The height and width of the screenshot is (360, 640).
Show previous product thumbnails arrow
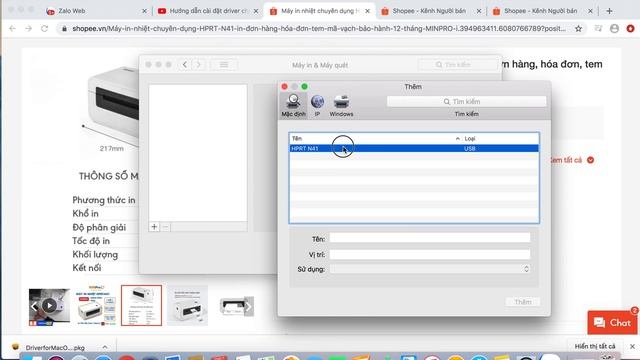[34, 307]
